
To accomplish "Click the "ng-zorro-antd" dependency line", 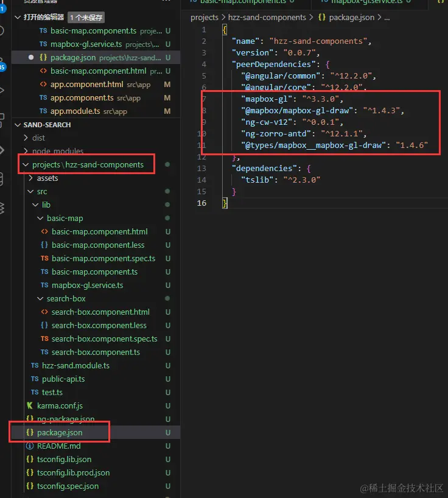I will click(304, 134).
